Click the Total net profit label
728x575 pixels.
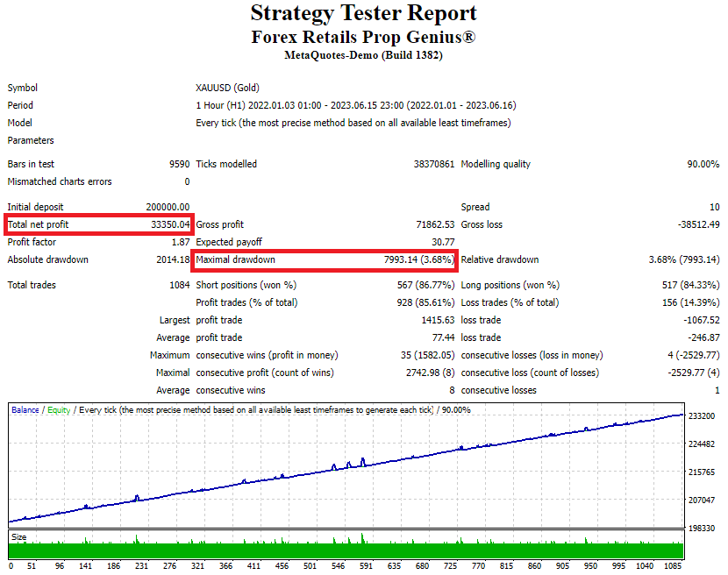tap(38, 224)
